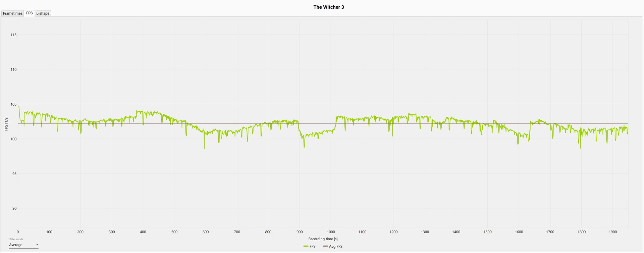
Task: Click the x-axis value 200
Action: pyautogui.click(x=80, y=232)
